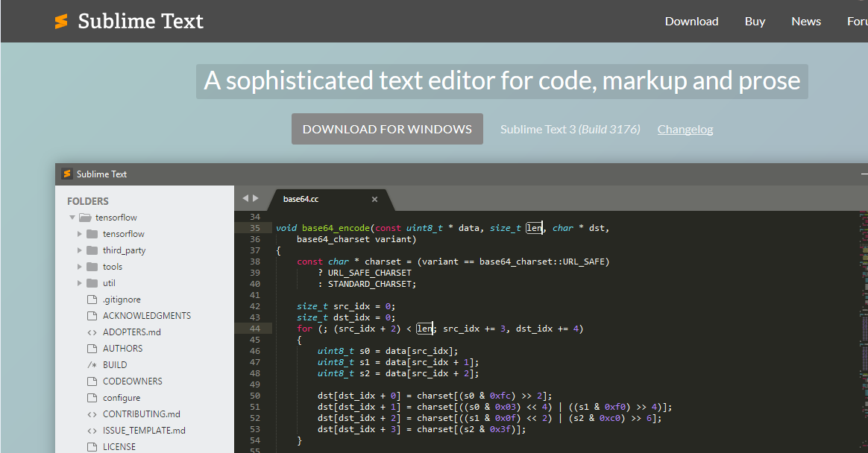Click the Sublime Text 3 build text
Screen dimensions: 868x453
tap(570, 130)
